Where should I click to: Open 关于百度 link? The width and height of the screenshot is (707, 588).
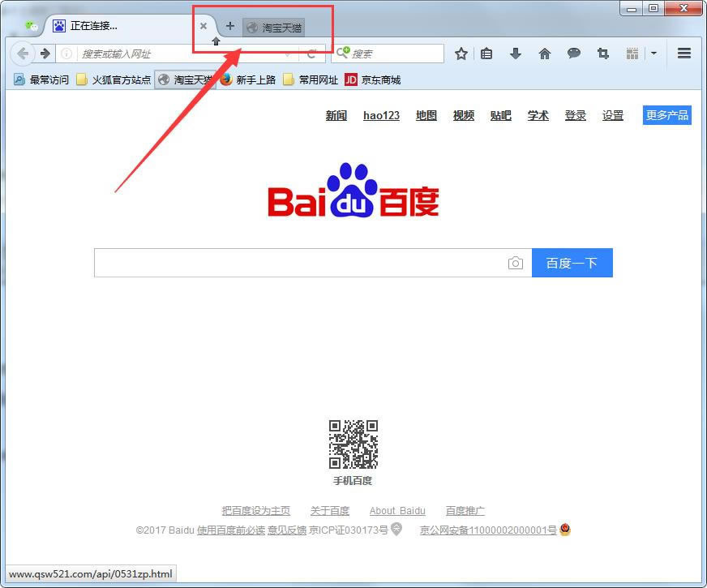tap(330, 511)
